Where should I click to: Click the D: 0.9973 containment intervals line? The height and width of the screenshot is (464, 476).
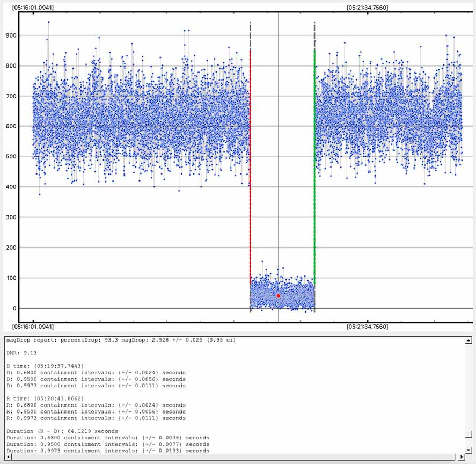[x=96, y=385]
